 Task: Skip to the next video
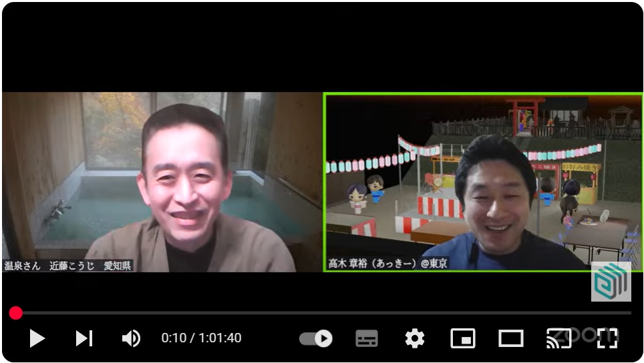pyautogui.click(x=84, y=338)
